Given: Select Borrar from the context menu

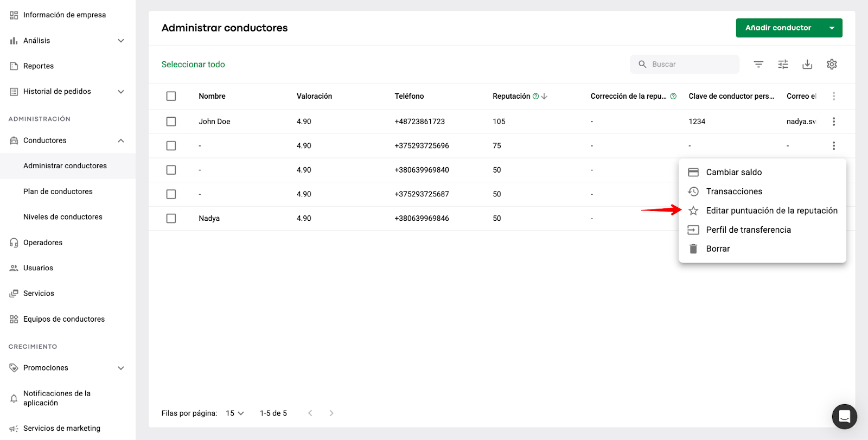Looking at the screenshot, I should [762, 249].
